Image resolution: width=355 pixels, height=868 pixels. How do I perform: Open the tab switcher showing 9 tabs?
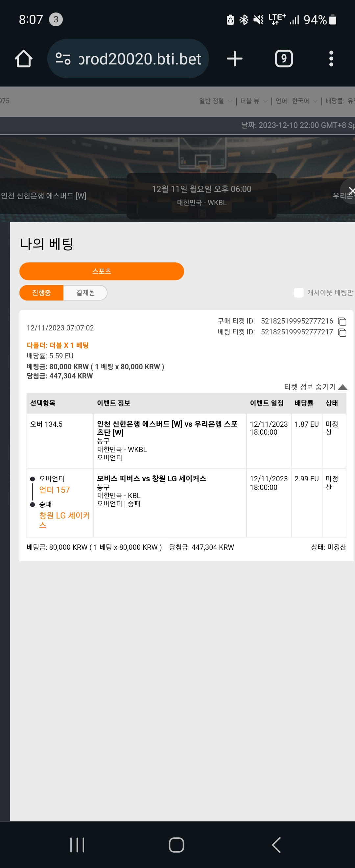(x=284, y=59)
